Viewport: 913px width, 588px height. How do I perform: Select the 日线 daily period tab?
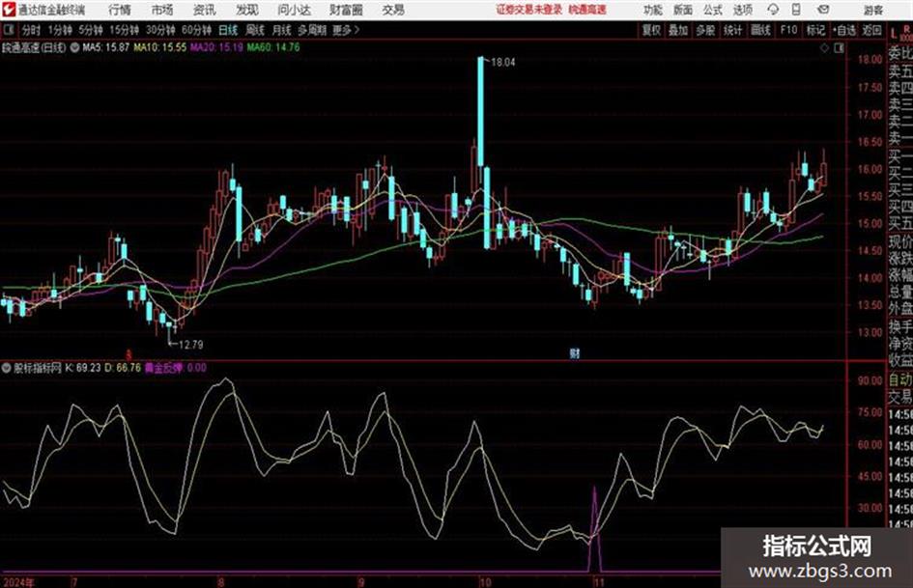228,30
